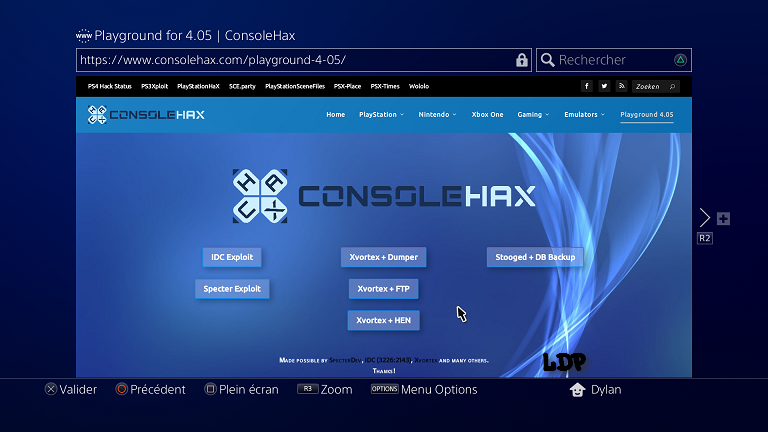Click the R3 Zoom hint
Image resolution: width=768 pixels, height=432 pixels.
pos(325,389)
